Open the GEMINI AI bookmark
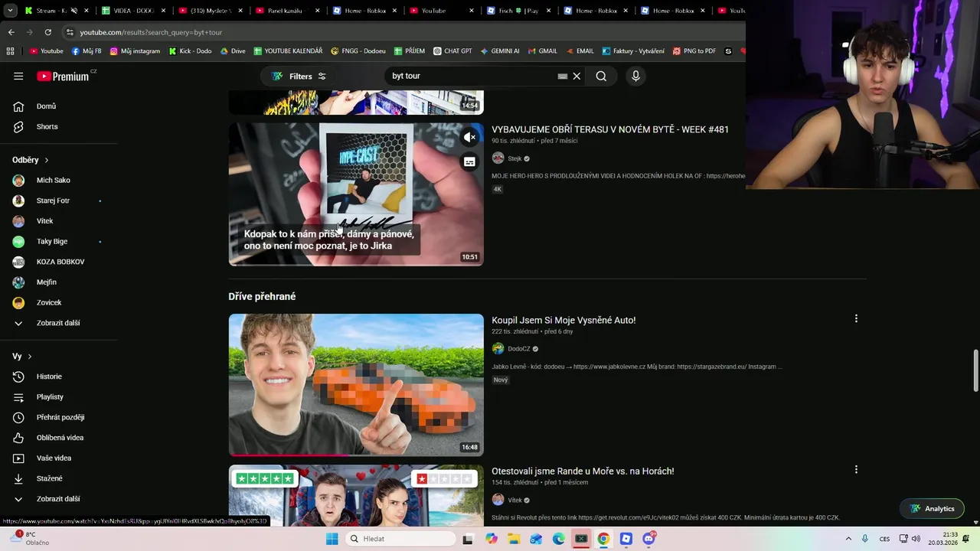The width and height of the screenshot is (980, 551). (x=499, y=51)
